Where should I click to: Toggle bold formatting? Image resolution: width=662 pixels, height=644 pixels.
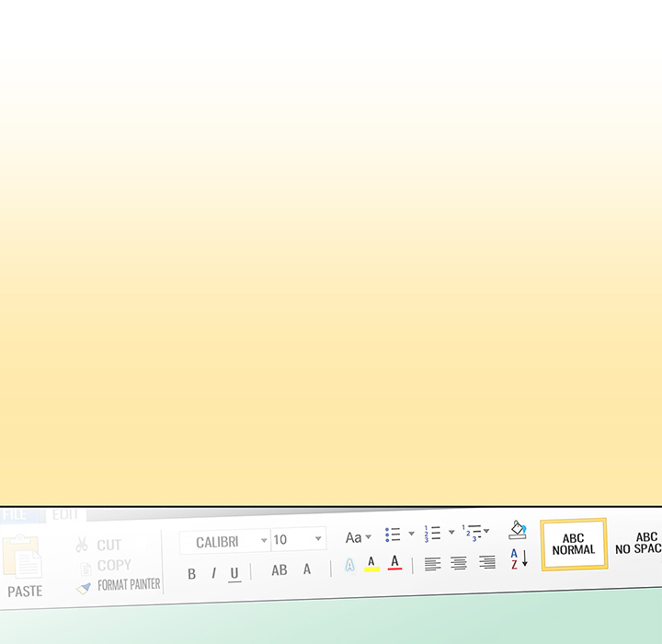(x=191, y=574)
